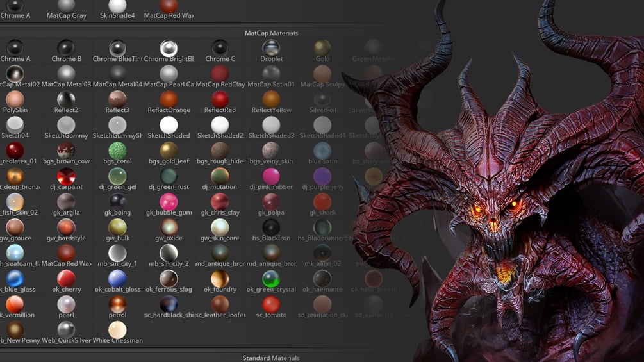644x362 pixels.
Task: Pick the dj_pink_rubber sphere
Action: tap(271, 176)
